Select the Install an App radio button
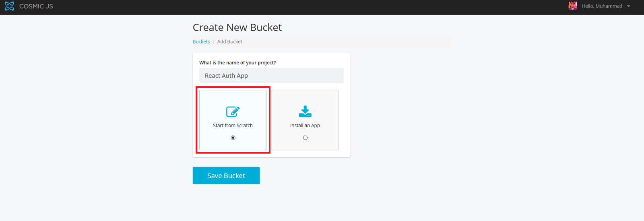The height and width of the screenshot is (221, 644). [305, 138]
